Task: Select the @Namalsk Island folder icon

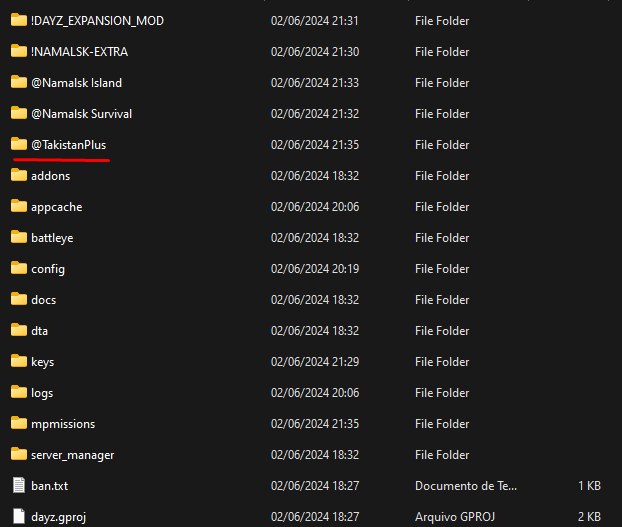Action: coord(19,82)
